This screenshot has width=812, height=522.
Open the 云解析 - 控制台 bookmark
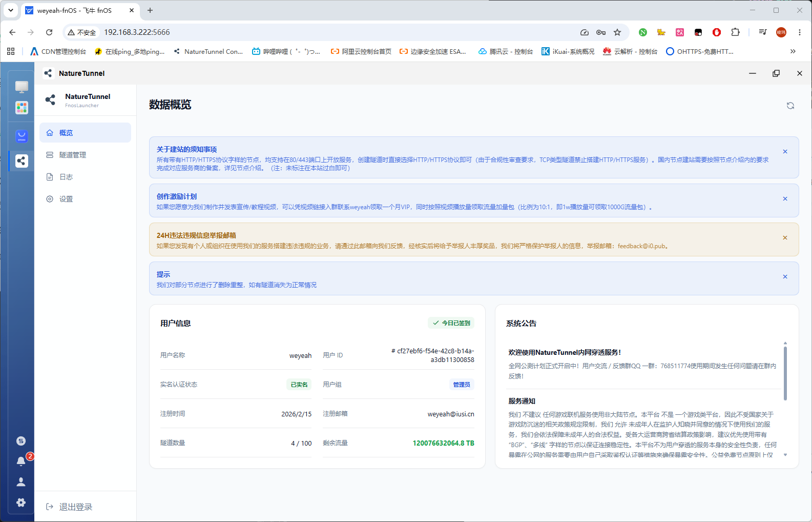coord(630,51)
